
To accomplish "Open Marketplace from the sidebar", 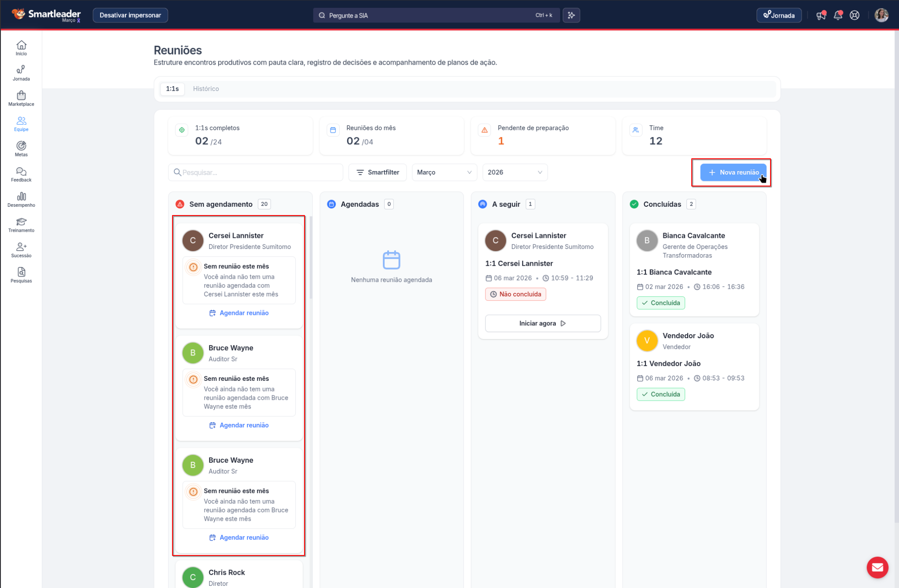I will (21, 99).
